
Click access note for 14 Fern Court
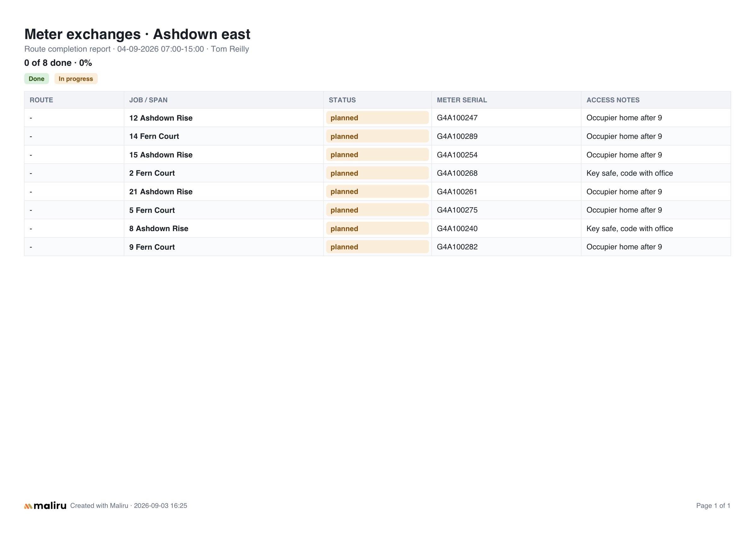point(624,136)
